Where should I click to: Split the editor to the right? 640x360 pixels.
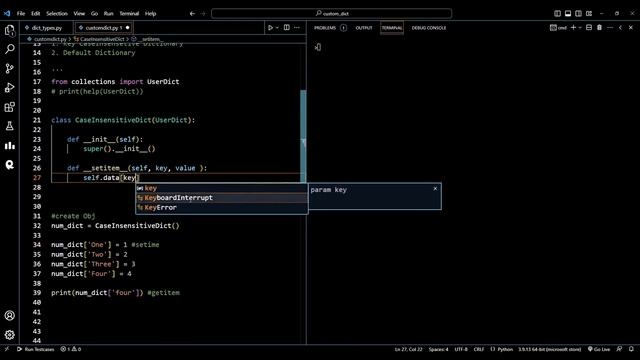[287, 28]
